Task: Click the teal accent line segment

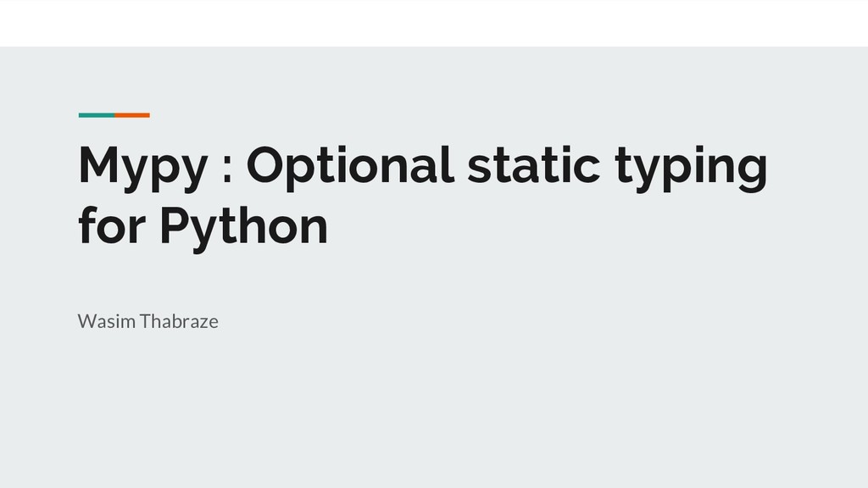Action: click(x=97, y=115)
